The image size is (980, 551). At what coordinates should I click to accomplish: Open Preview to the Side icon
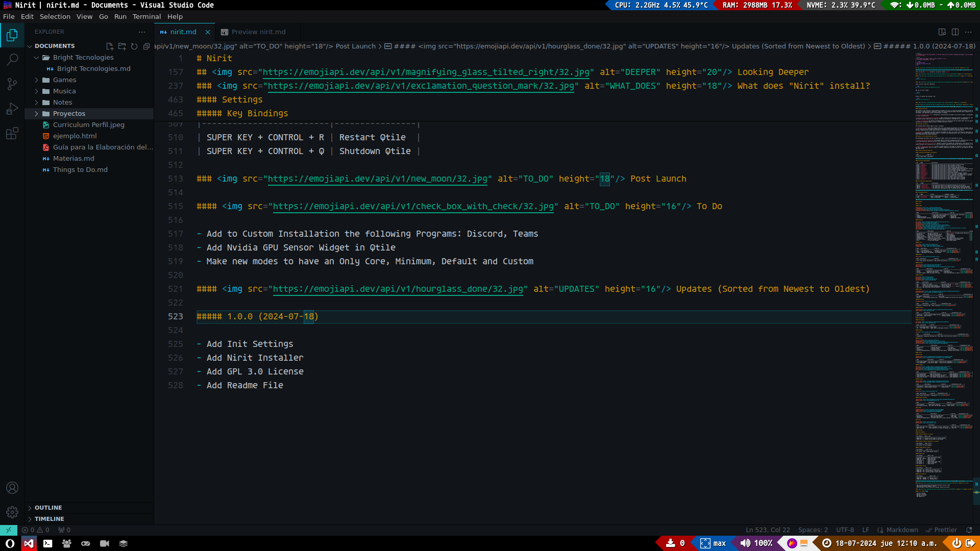tap(942, 32)
